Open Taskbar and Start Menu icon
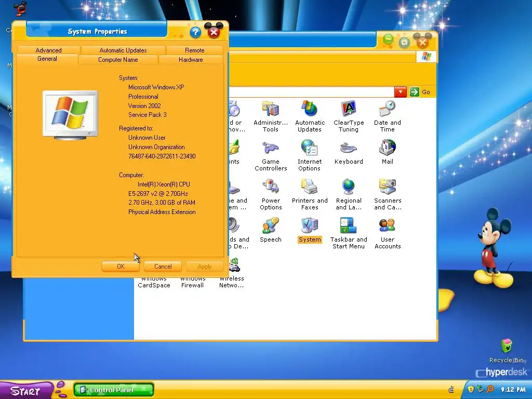The width and height of the screenshot is (532, 399). (349, 233)
